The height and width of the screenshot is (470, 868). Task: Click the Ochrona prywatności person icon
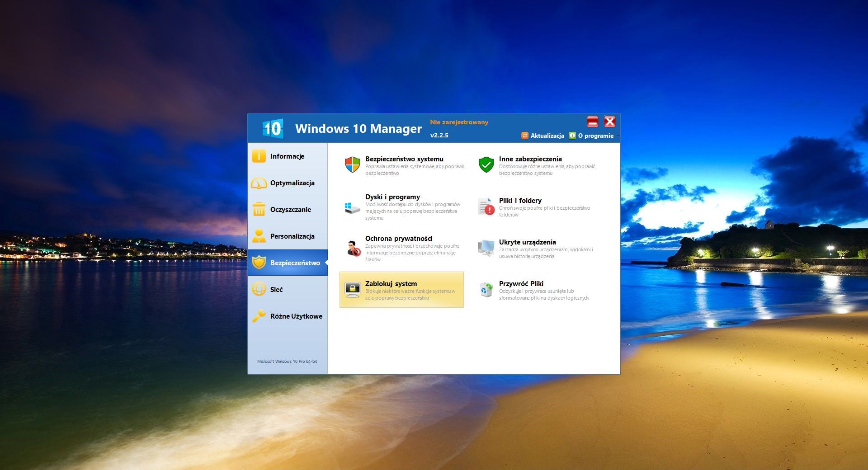352,249
